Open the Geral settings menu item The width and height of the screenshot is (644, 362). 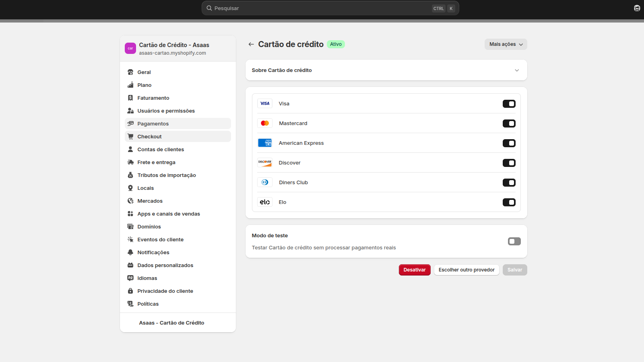(178, 72)
